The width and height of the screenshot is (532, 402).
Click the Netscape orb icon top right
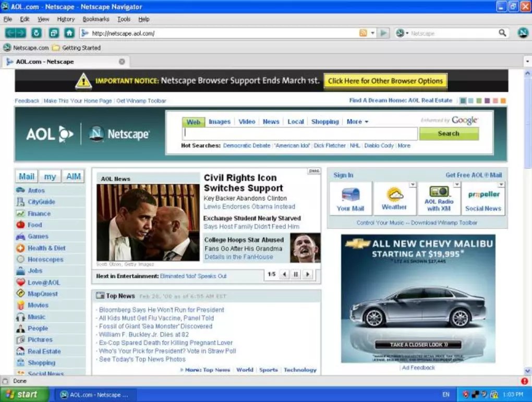523,32
